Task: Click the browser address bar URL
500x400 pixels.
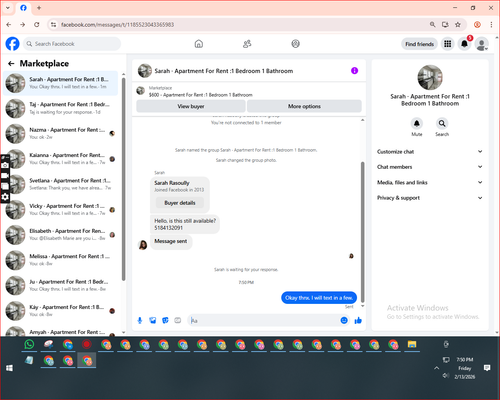Action: 117,24
